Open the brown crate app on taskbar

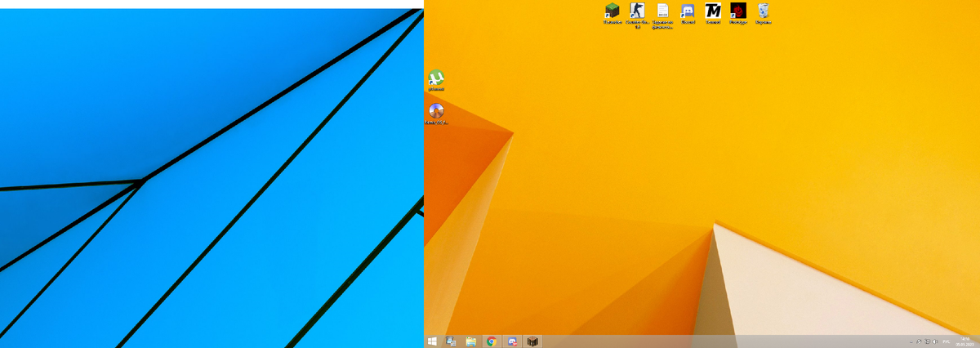pyautogui.click(x=532, y=341)
